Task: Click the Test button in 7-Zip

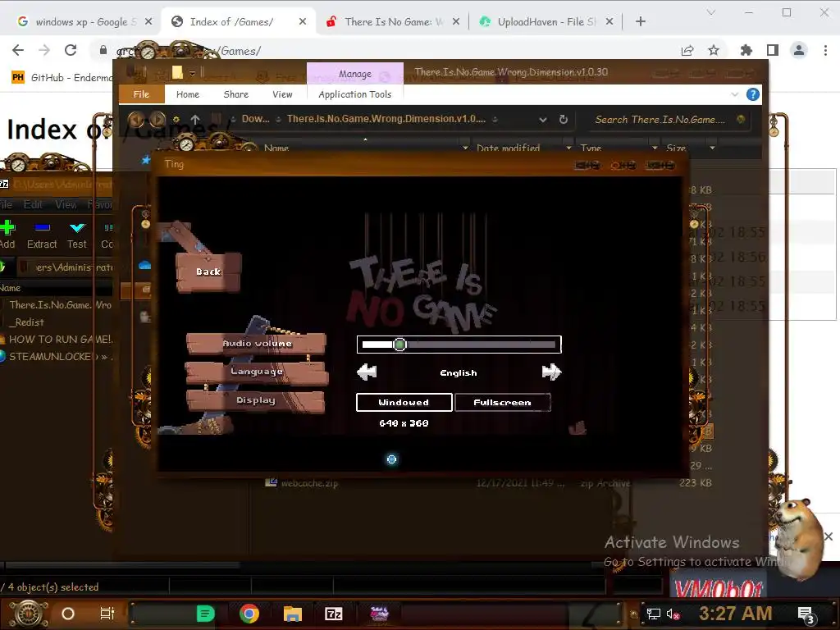Action: pos(76,235)
